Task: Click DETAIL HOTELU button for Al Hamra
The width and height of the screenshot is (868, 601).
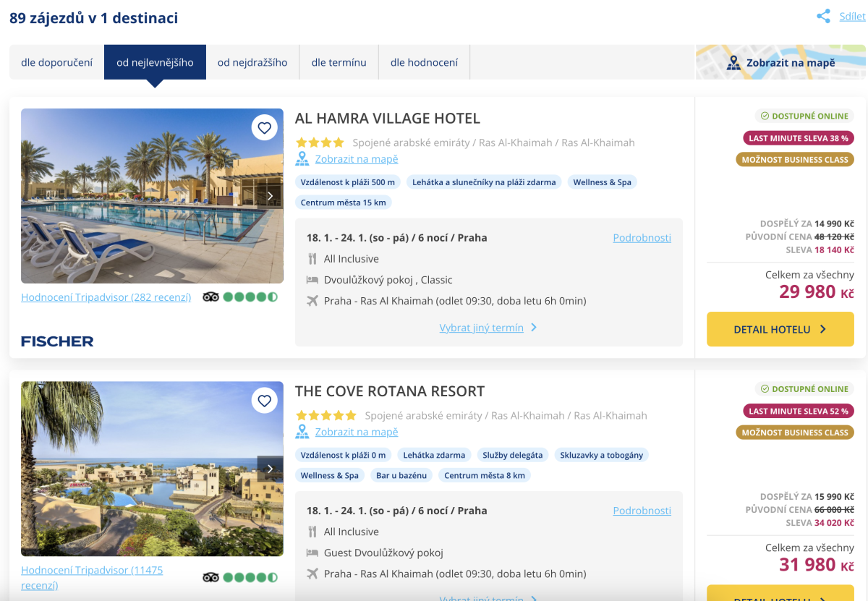Action: (x=780, y=329)
